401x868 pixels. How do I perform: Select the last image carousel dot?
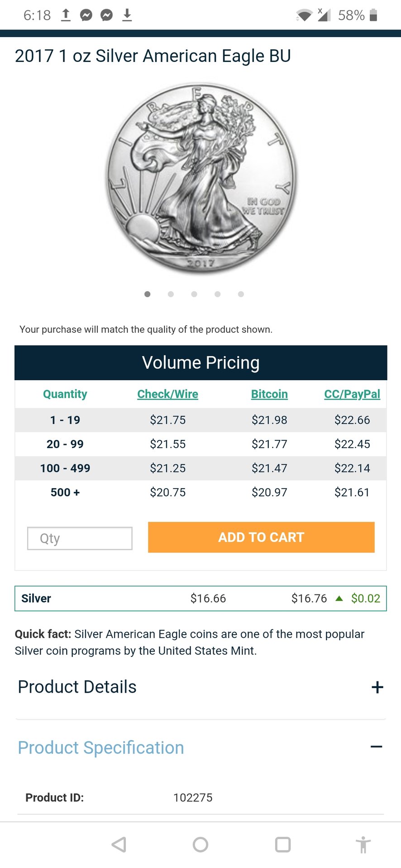coord(241,294)
